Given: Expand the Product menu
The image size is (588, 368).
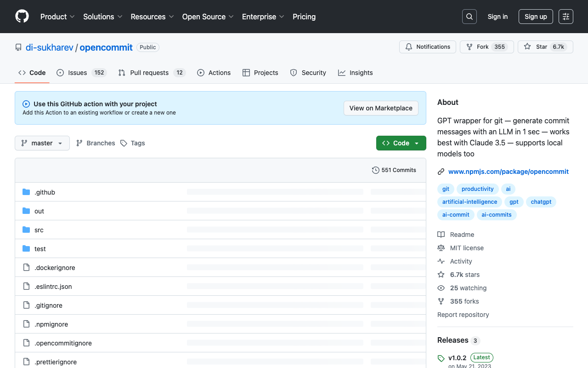Looking at the screenshot, I should (x=57, y=17).
